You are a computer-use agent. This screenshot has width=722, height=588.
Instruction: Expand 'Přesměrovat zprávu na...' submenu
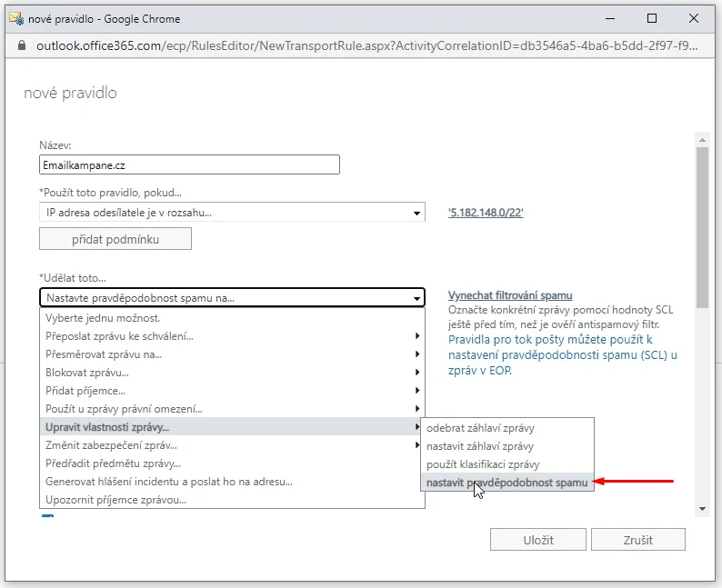[232, 354]
